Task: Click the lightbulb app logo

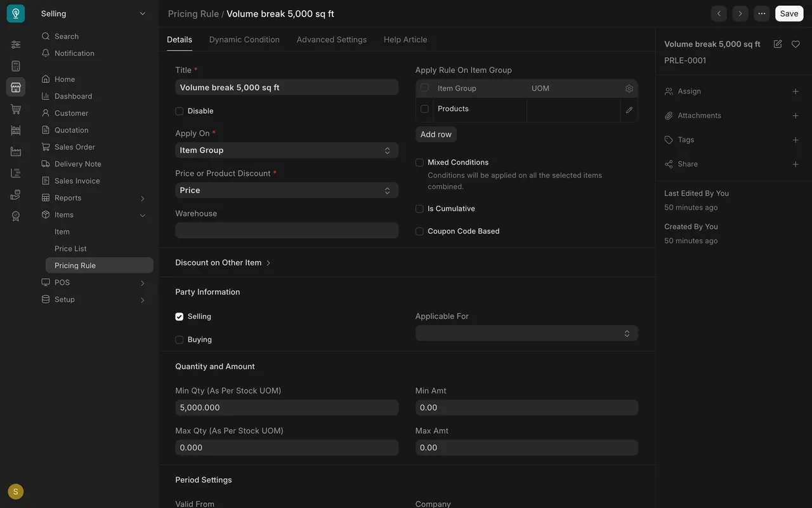Action: pyautogui.click(x=16, y=13)
